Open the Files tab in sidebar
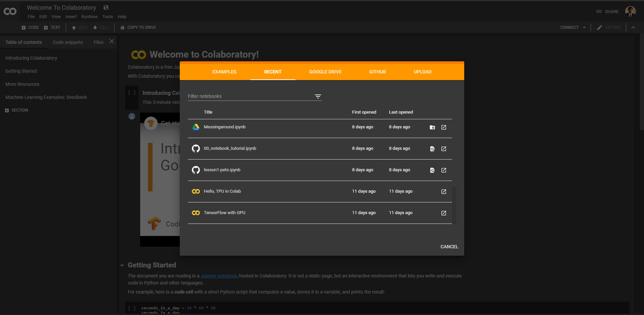 click(99, 42)
